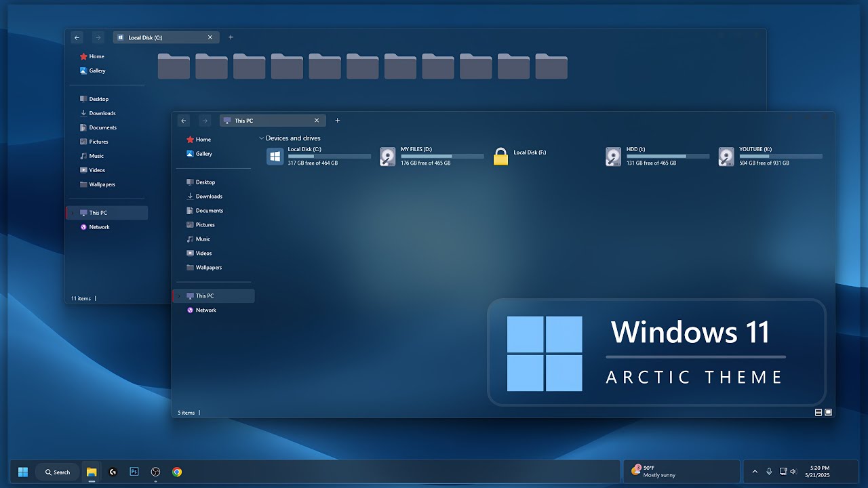Open Videos in the Local Disk (C:) window sidebar

point(92,170)
